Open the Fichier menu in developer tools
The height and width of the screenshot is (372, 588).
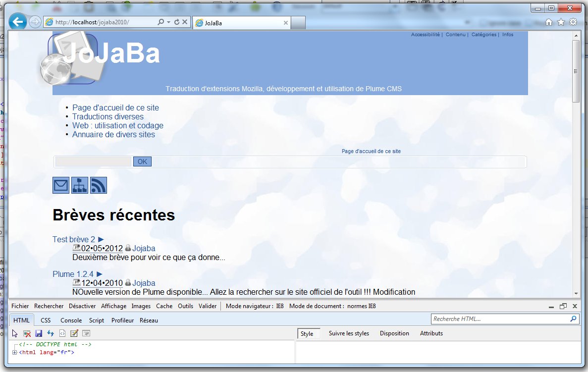(x=20, y=306)
